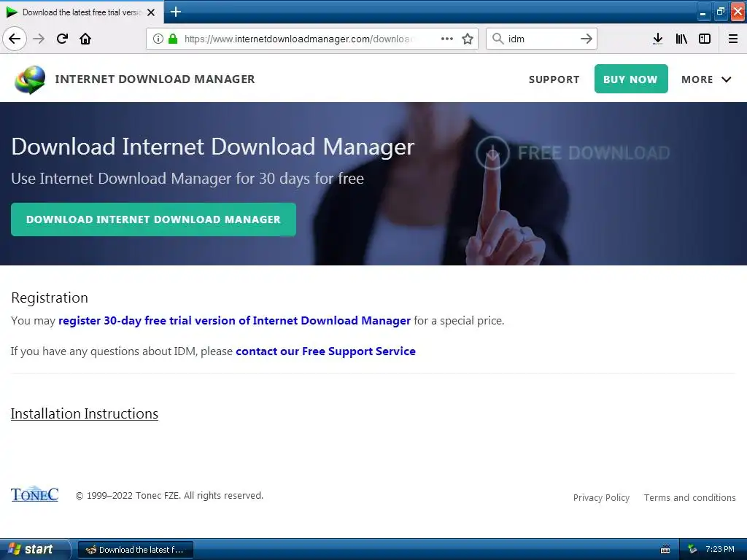Screen dimensions: 747x560
Task: Open the Terms and conditions link
Action: tap(690, 497)
